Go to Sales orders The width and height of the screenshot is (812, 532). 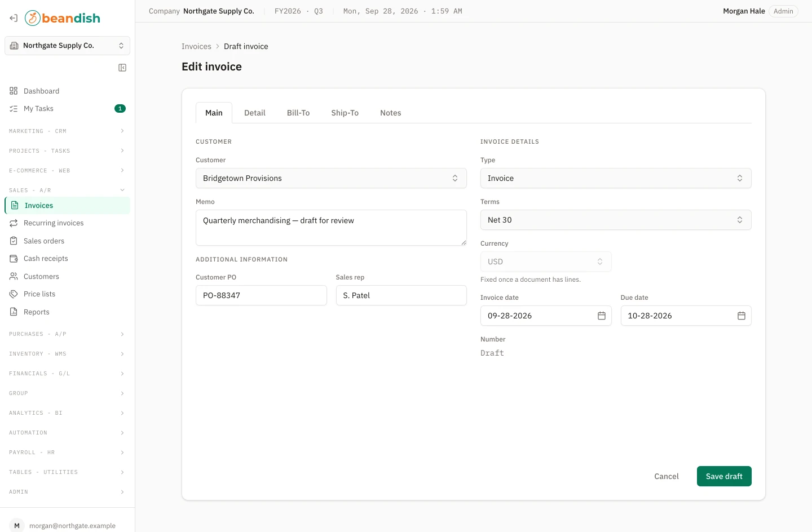pos(67,241)
